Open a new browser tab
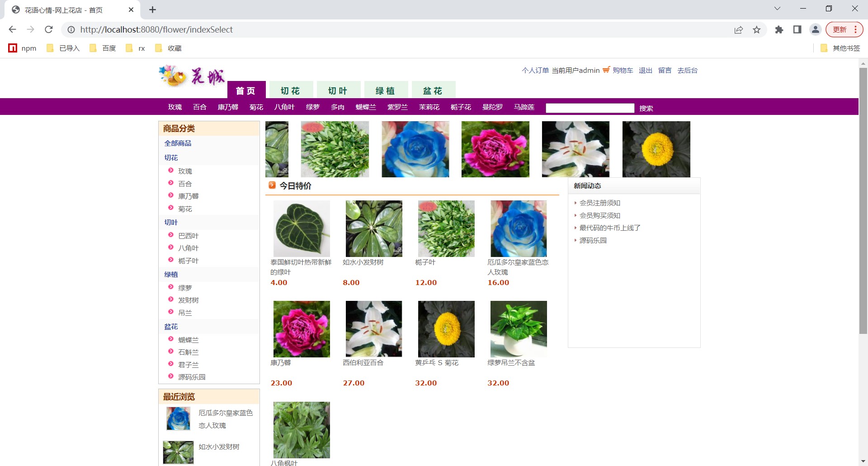868x466 pixels. [x=152, y=10]
